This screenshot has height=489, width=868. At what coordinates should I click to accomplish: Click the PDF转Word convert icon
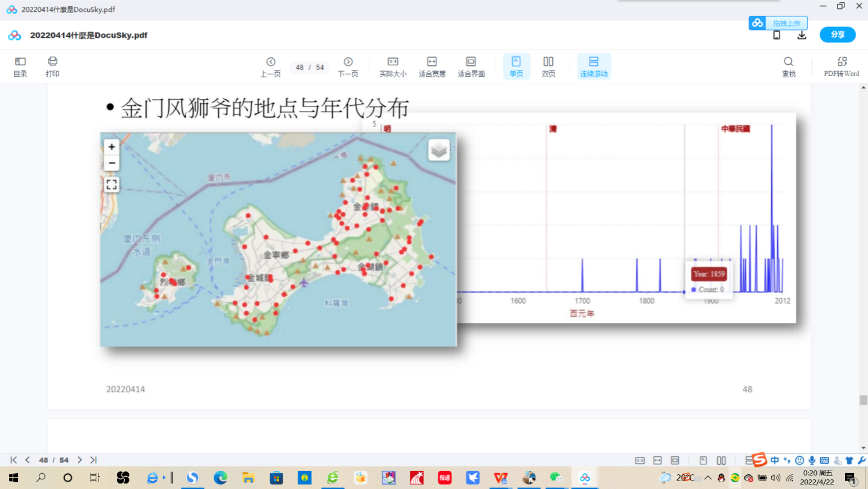click(x=842, y=66)
